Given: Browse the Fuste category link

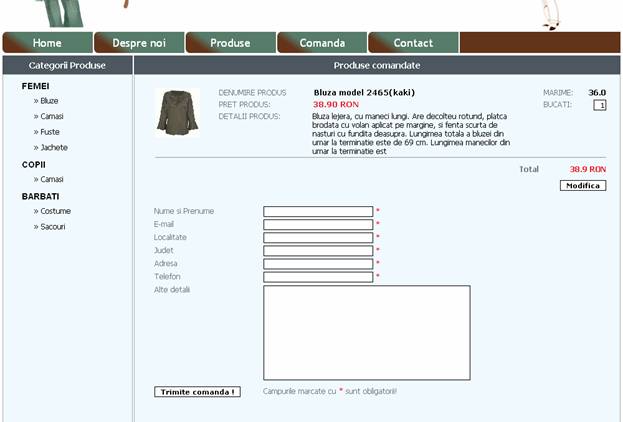Looking at the screenshot, I should click(x=49, y=132).
